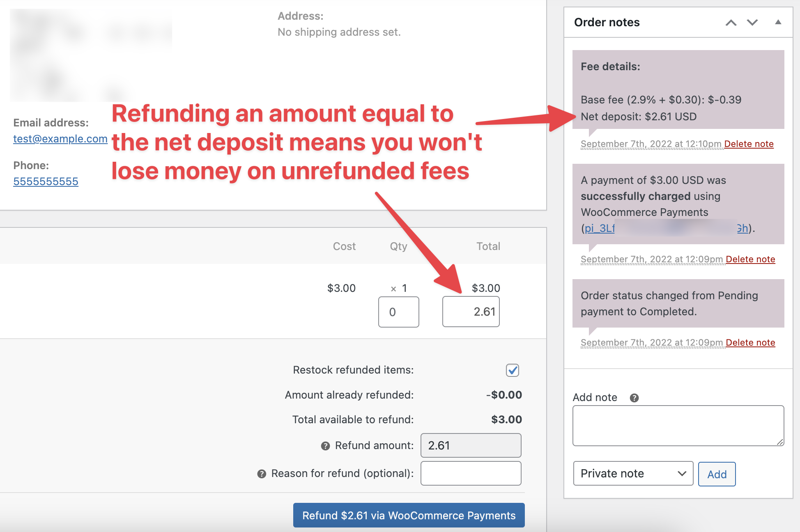Click the Add note help icon
Image resolution: width=800 pixels, height=532 pixels.
(634, 398)
